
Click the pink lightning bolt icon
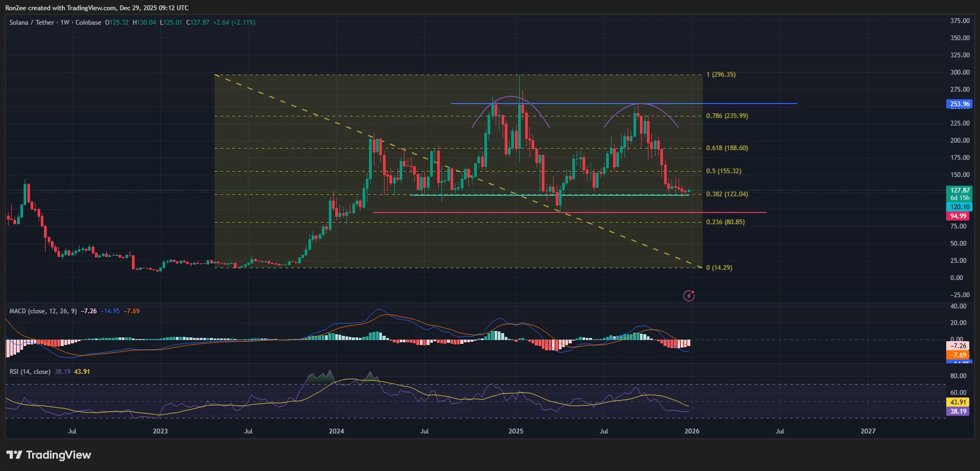tap(689, 296)
